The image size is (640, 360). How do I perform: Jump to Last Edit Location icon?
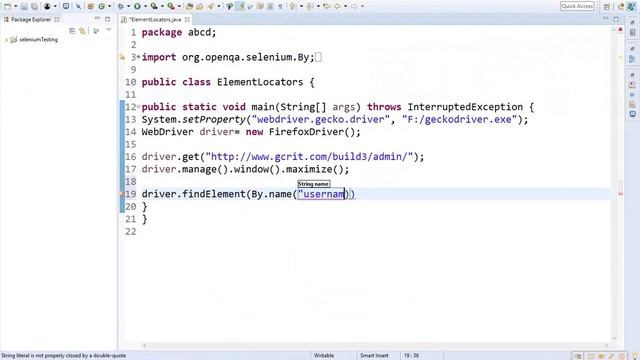(x=327, y=7)
